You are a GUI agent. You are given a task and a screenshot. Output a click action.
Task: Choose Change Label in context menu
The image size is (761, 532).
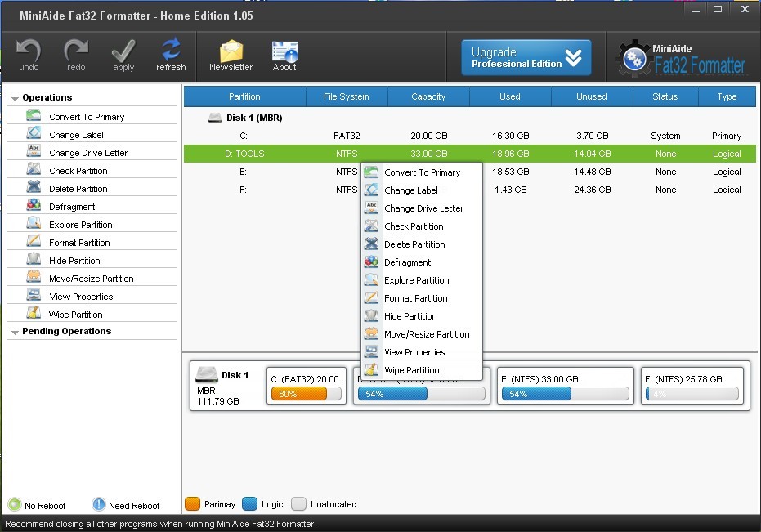(x=422, y=190)
